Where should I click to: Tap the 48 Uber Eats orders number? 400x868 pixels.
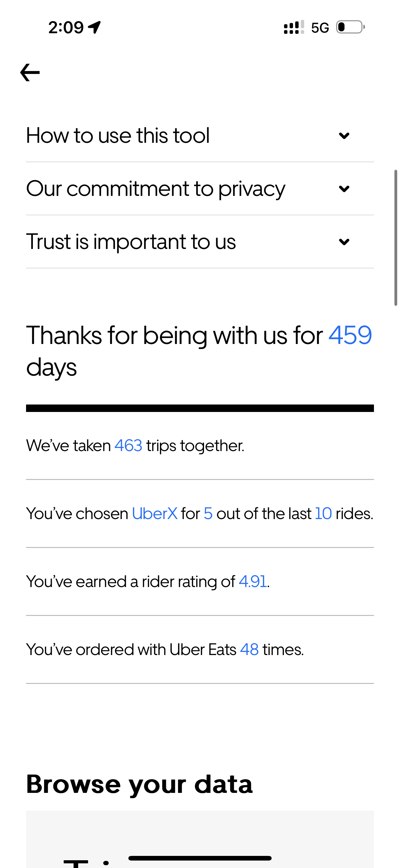249,650
